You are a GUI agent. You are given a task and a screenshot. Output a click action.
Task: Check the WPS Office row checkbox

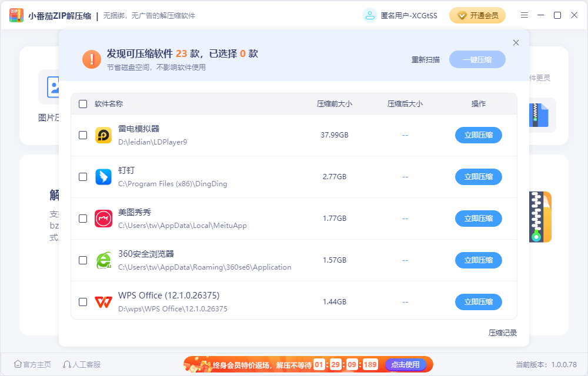click(x=83, y=302)
